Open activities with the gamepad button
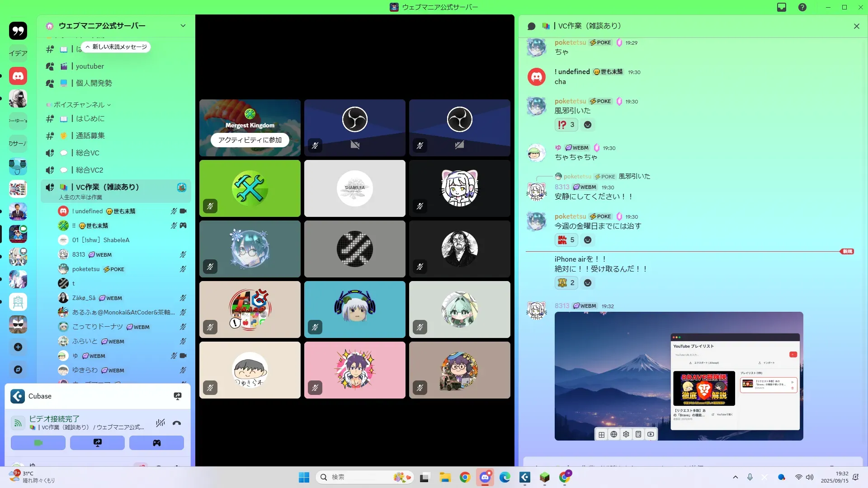 pos(156,443)
